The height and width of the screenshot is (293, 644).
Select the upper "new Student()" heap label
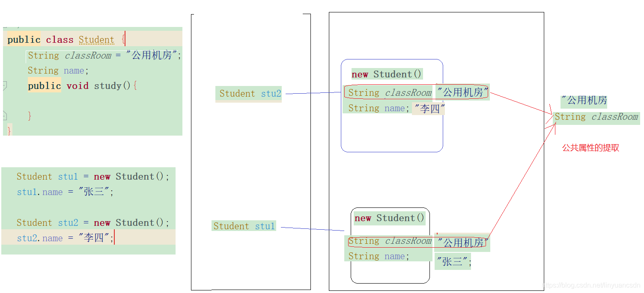coord(386,74)
